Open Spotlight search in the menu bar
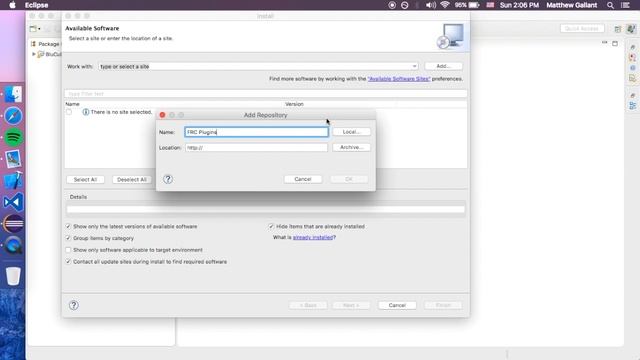Image resolution: width=640 pixels, height=360 pixels. tap(610, 5)
